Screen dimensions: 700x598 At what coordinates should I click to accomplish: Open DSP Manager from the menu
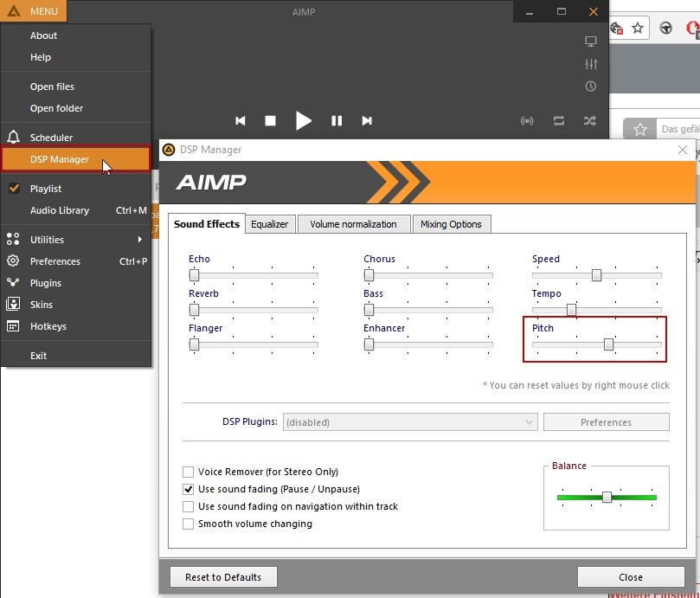click(x=76, y=159)
